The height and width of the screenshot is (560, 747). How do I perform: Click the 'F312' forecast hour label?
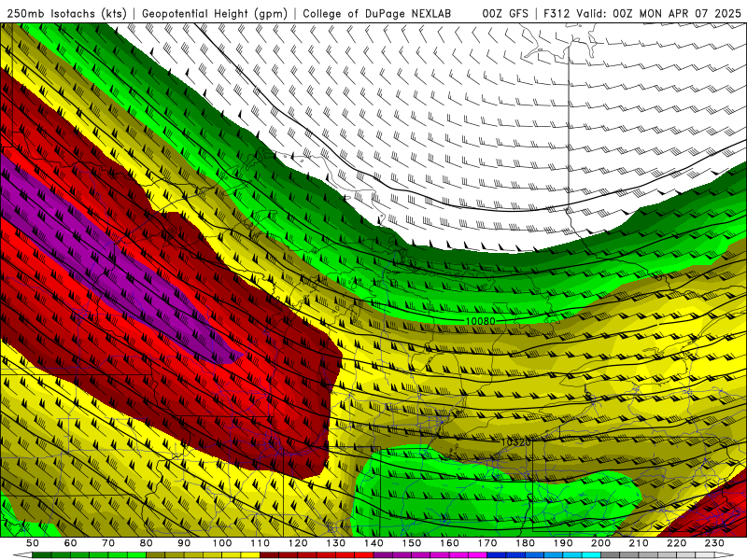pos(557,13)
